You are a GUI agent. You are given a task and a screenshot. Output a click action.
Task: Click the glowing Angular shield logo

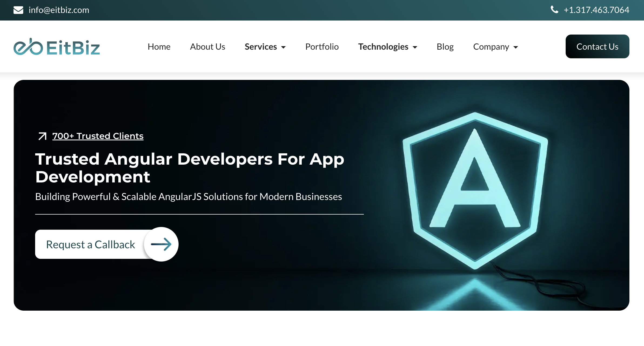[x=475, y=191]
